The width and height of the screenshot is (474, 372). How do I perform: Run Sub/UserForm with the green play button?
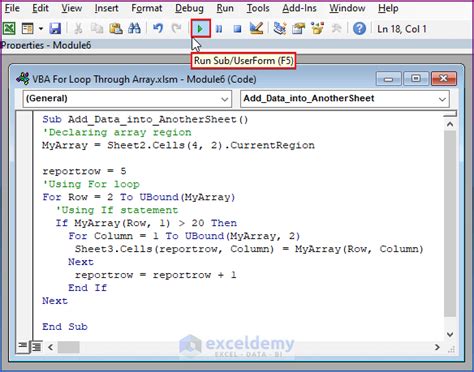tap(200, 29)
